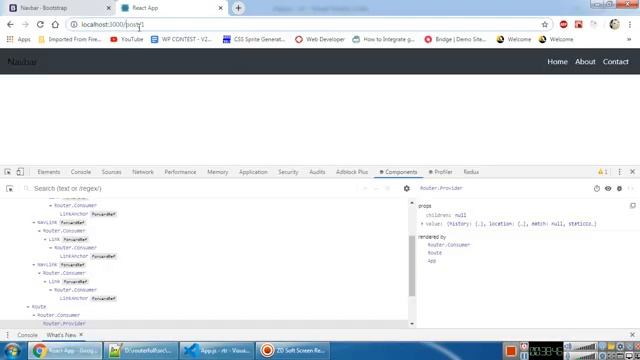Switch to the Sources tab

(x=111, y=172)
